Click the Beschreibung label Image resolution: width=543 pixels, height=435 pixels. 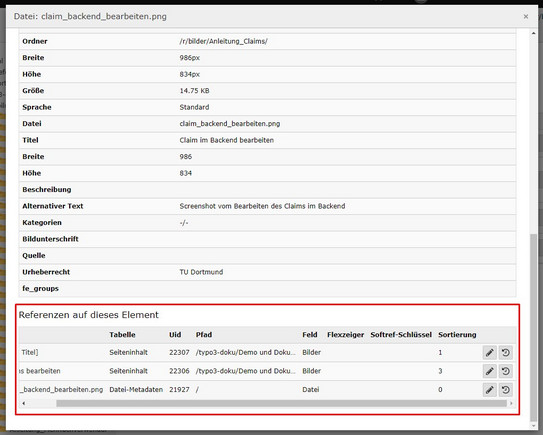pyautogui.click(x=47, y=189)
